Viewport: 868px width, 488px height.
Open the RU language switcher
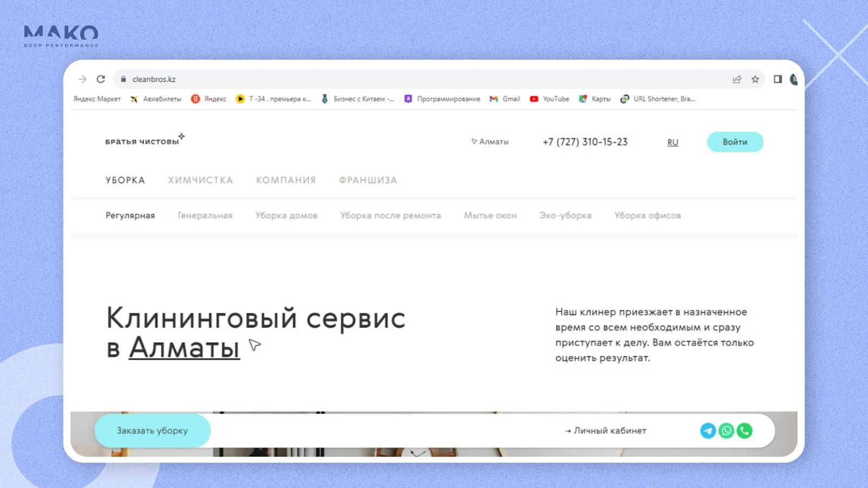[x=673, y=142]
